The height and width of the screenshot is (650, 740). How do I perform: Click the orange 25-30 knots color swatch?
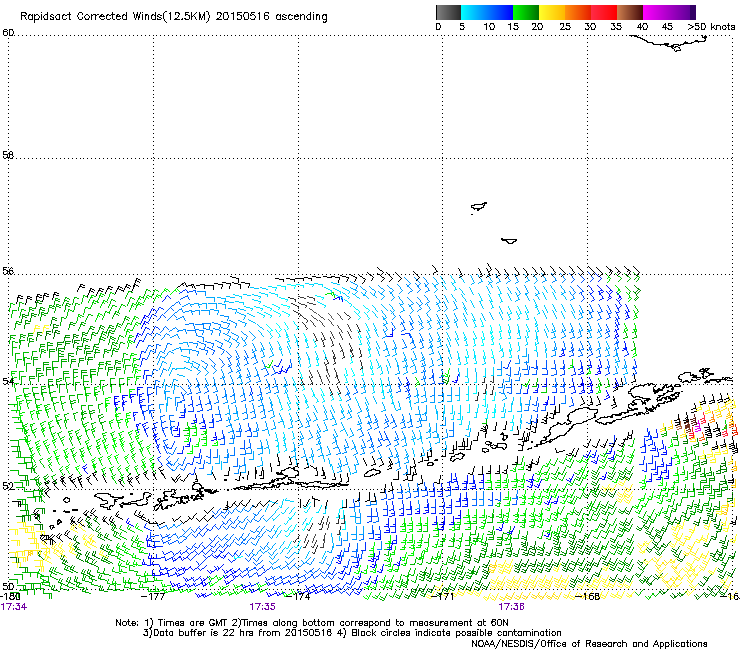click(578, 12)
